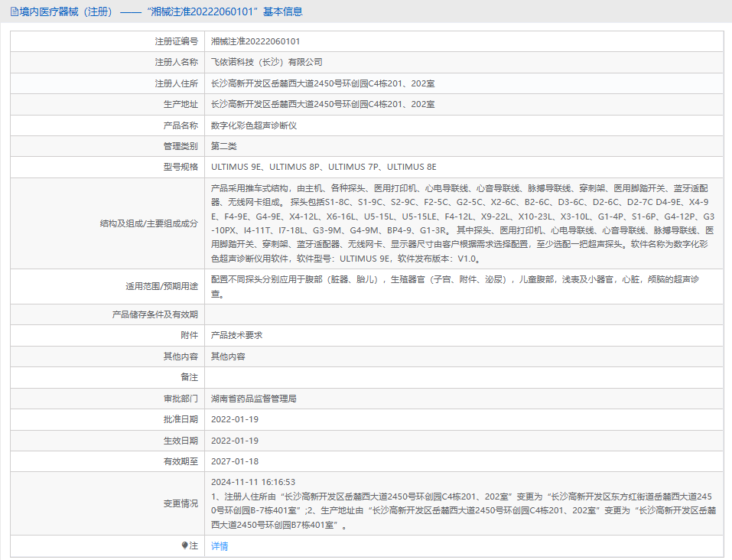This screenshot has height=560, width=732.
Task: Click the 生产地址 address value
Action: point(323,104)
